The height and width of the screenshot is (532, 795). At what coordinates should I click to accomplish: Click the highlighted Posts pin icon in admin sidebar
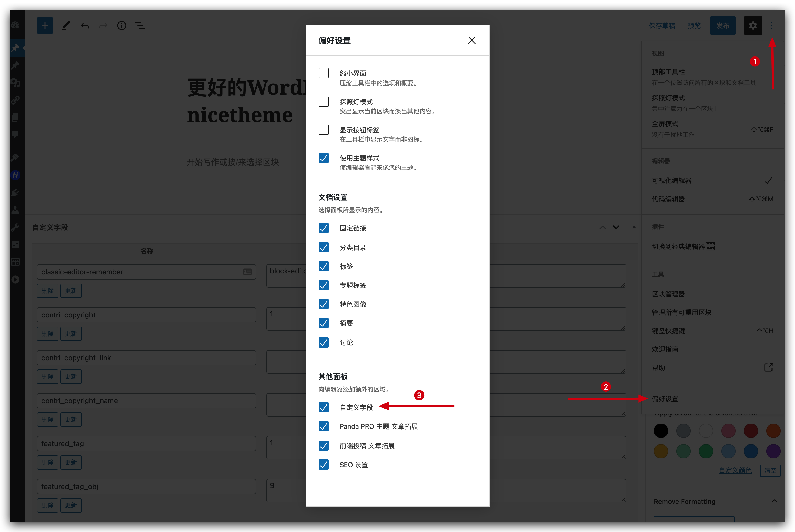click(x=15, y=48)
